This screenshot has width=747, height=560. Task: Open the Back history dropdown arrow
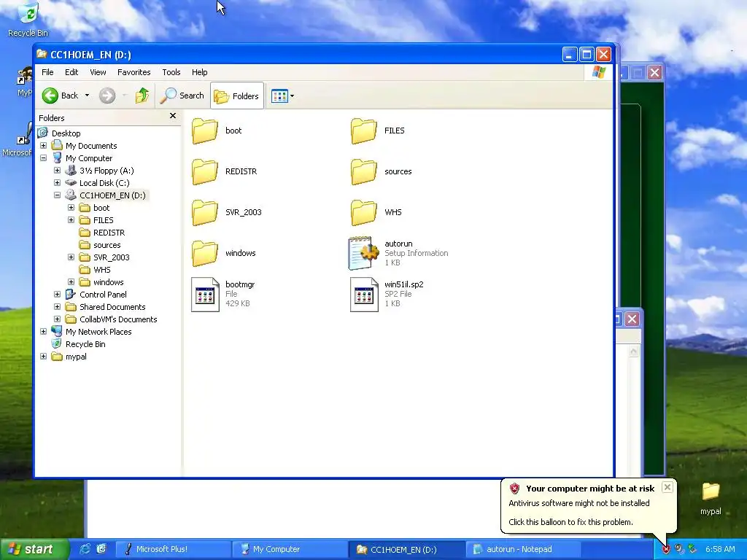[88, 96]
